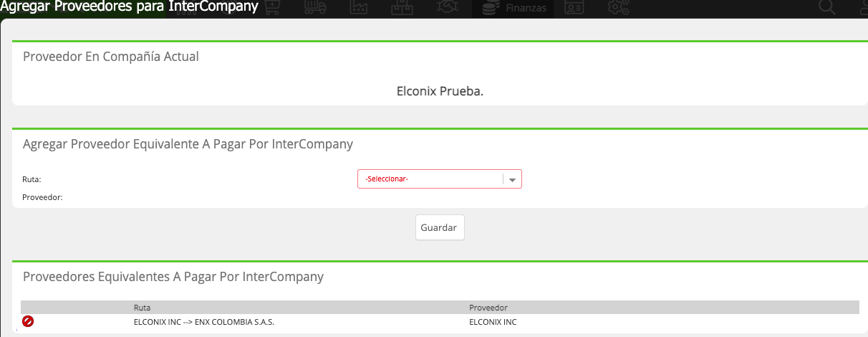Image resolution: width=868 pixels, height=337 pixels.
Task: Select the ELCONIX INC proveedor cell
Action: 493,322
